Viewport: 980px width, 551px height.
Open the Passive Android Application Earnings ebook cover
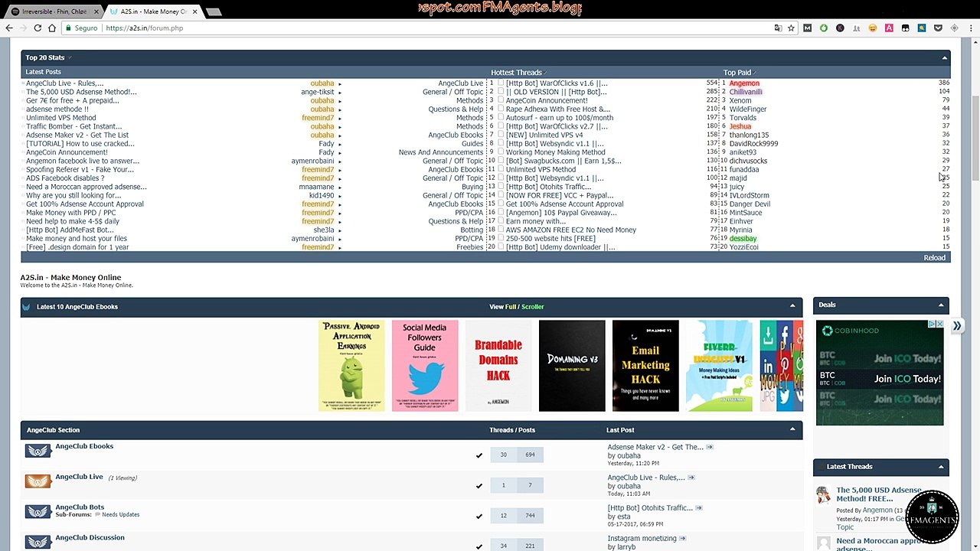(x=351, y=366)
